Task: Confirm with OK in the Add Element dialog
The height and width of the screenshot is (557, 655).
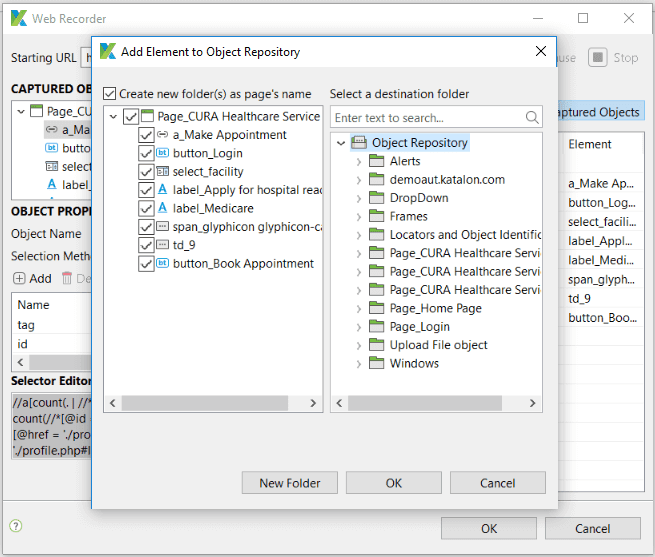Action: pyautogui.click(x=394, y=483)
